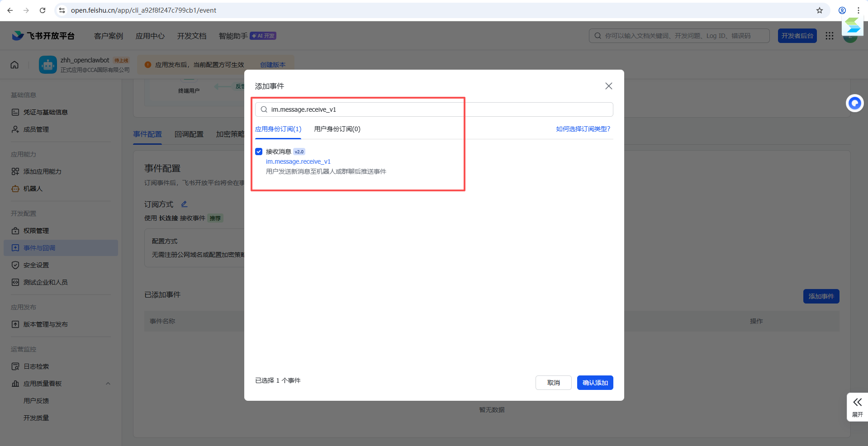The width and height of the screenshot is (868, 446).
Task: Click the 日志检索 icon
Action: tap(15, 366)
